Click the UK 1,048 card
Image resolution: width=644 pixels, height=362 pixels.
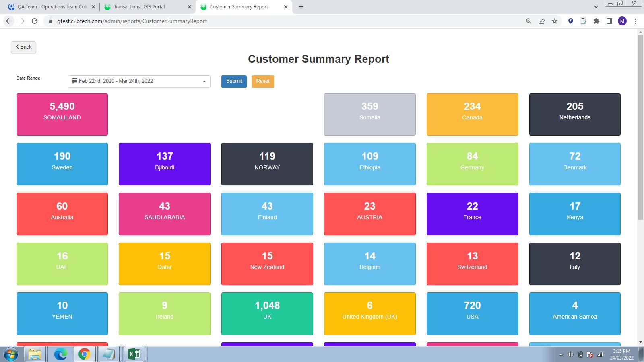tap(267, 314)
